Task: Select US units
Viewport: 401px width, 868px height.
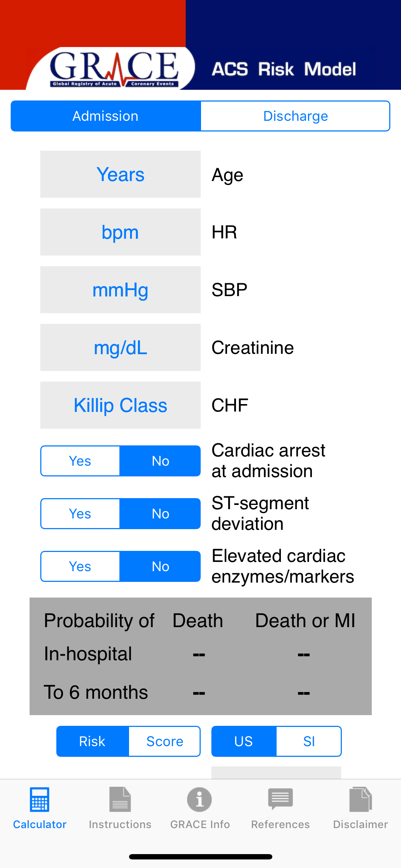Action: (244, 742)
